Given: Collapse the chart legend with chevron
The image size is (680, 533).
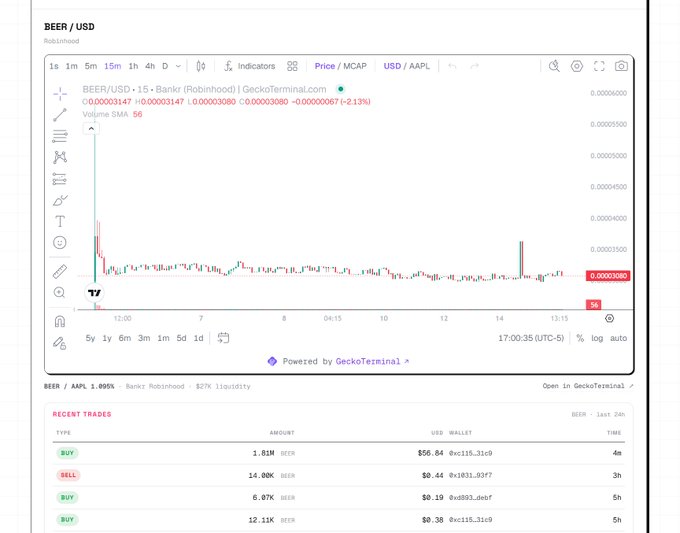Looking at the screenshot, I should click(91, 129).
